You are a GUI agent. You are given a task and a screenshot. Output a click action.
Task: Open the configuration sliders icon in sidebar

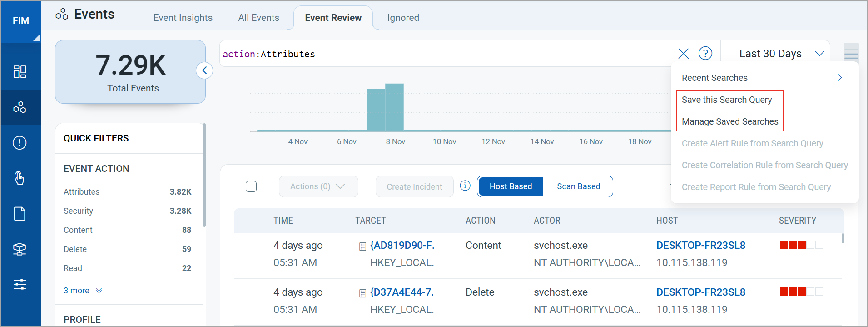point(20,285)
